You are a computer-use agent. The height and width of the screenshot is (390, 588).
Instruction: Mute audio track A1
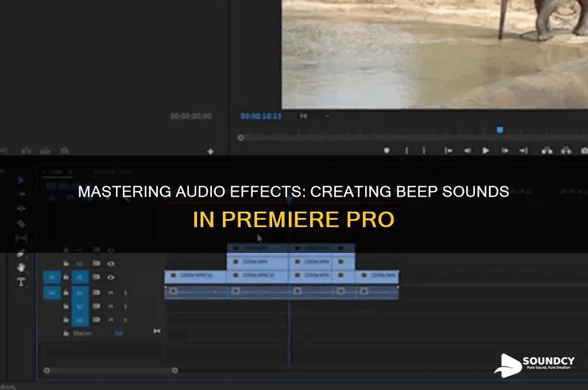pyautogui.click(x=111, y=292)
